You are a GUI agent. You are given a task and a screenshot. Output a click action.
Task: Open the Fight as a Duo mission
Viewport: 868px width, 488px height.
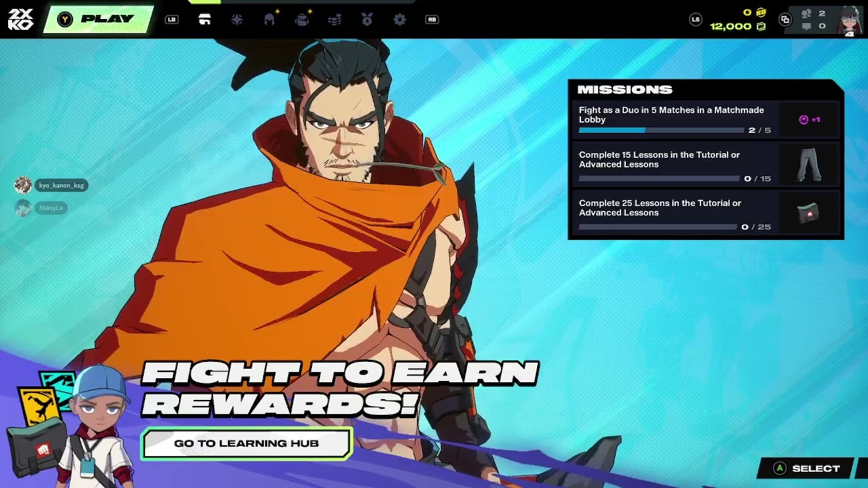706,119
